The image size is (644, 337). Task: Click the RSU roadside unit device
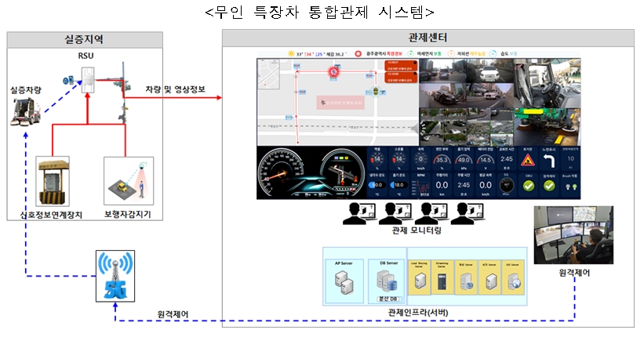coord(88,80)
